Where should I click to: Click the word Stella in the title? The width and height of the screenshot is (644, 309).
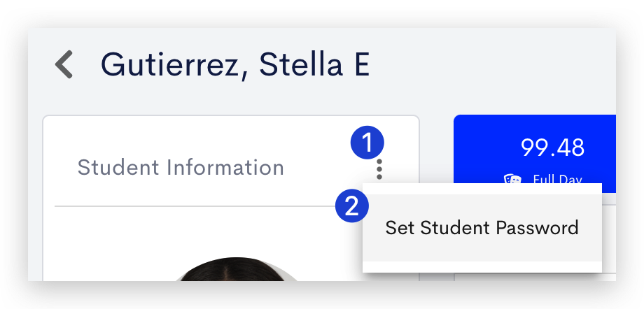click(300, 64)
